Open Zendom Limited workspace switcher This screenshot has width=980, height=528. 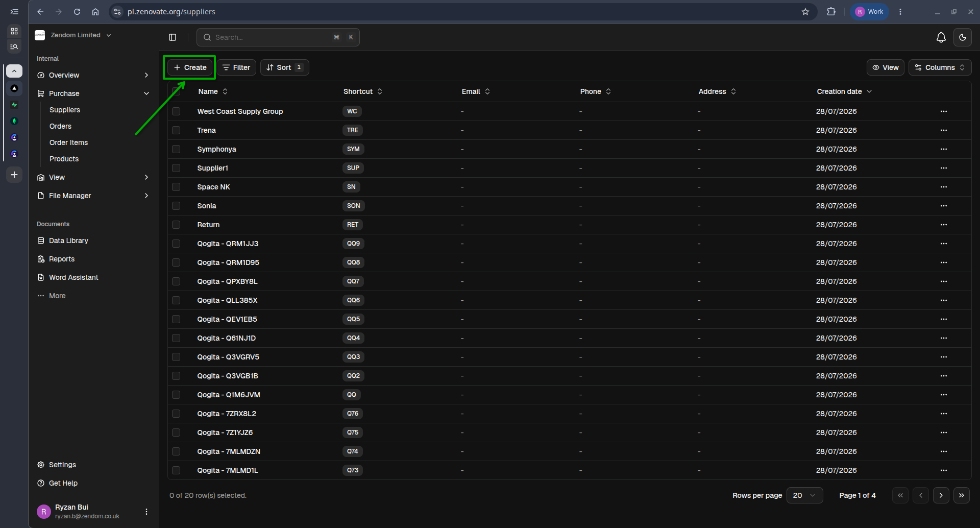[73, 35]
